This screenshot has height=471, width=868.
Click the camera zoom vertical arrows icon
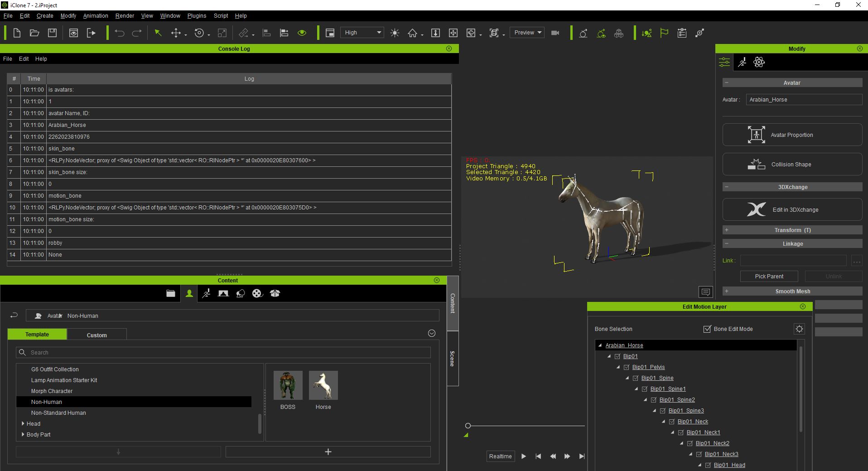click(x=435, y=33)
